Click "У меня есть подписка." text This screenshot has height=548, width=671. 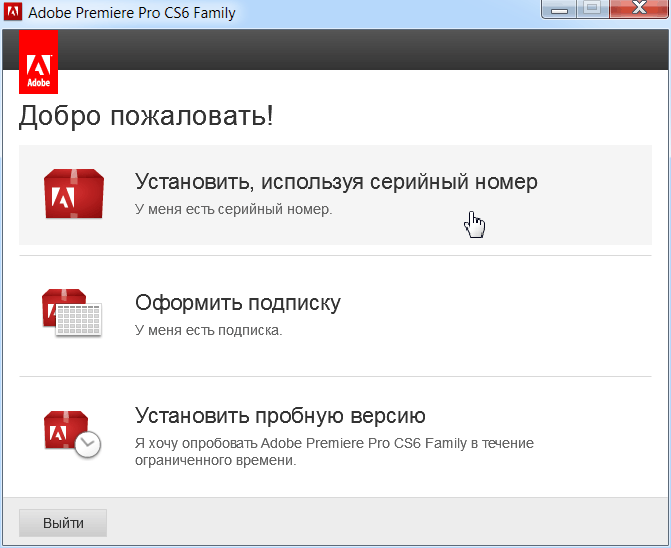(x=209, y=330)
